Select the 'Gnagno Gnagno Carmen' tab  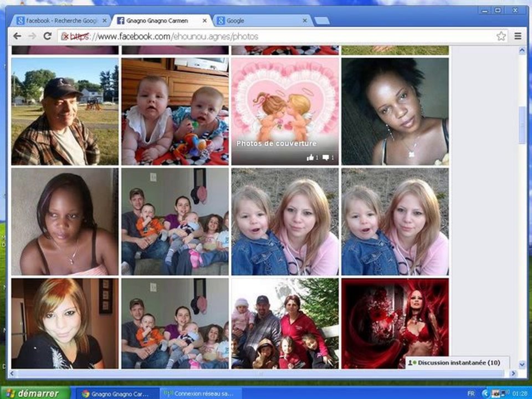pos(161,21)
